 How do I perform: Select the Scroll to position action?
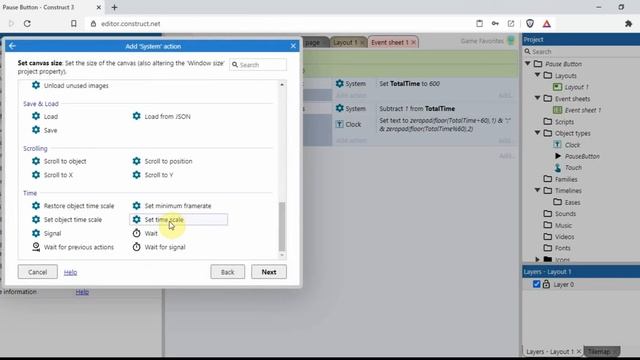tap(162, 161)
